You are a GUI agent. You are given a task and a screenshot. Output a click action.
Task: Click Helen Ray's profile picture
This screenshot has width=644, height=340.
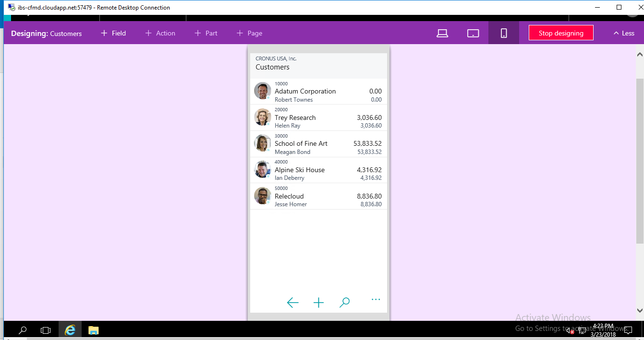(262, 117)
